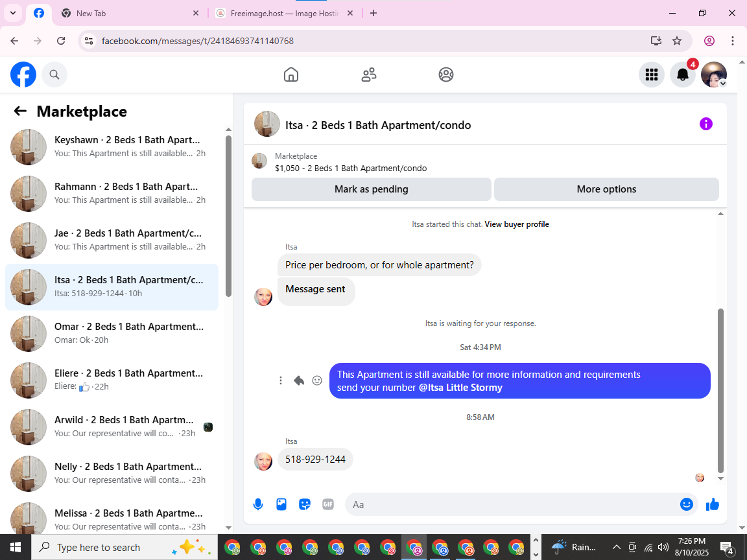Open the Facebook logo home link
The width and height of the screenshot is (747, 560).
click(23, 75)
